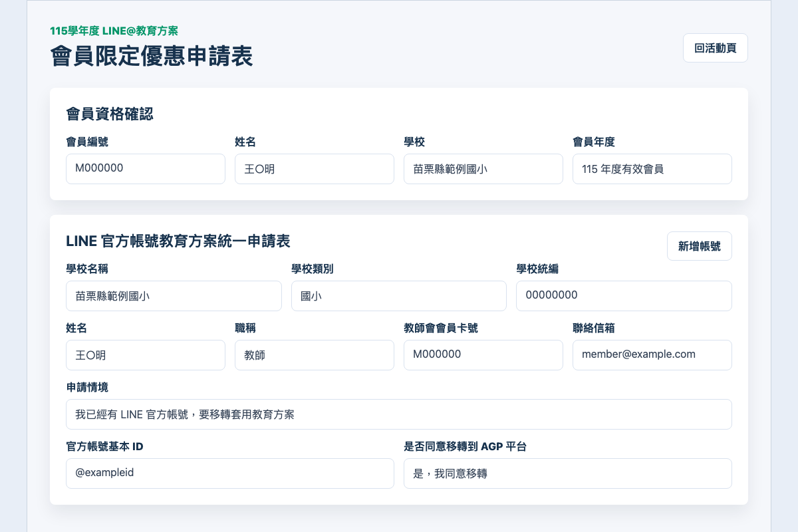Select the 姓名 field beside the 職稱 field
Viewport: 798px width, 532px height.
coord(146,355)
